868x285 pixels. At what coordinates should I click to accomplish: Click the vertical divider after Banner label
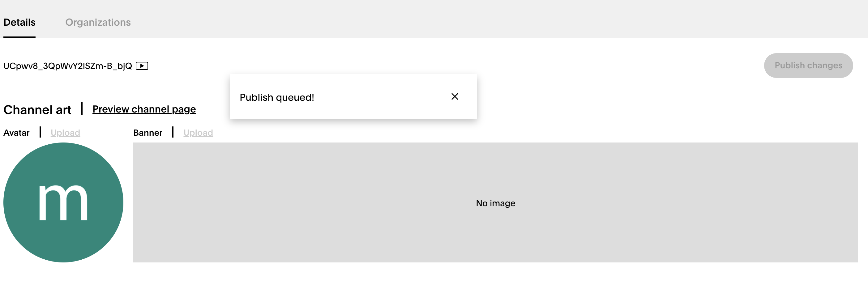[173, 132]
